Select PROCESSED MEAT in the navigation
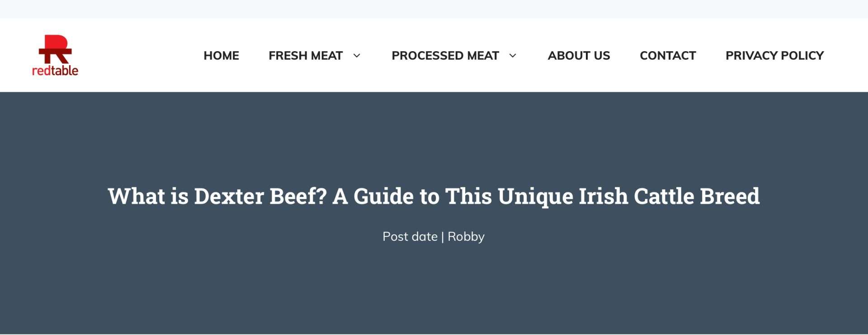 click(x=445, y=56)
